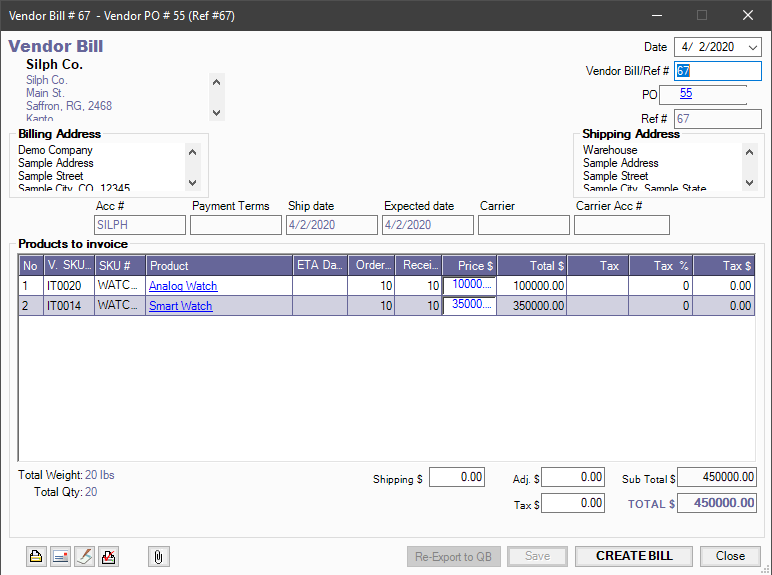This screenshot has width=772, height=575.
Task: Click the email envelope icon
Action: click(60, 557)
